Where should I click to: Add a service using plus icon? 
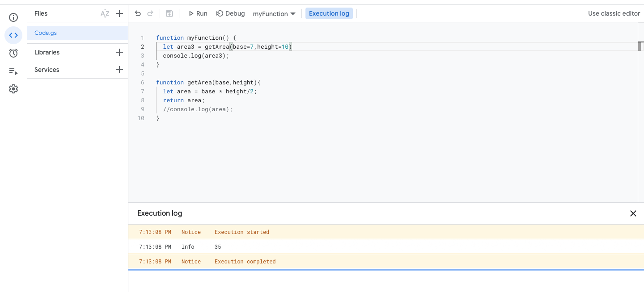coord(119,70)
